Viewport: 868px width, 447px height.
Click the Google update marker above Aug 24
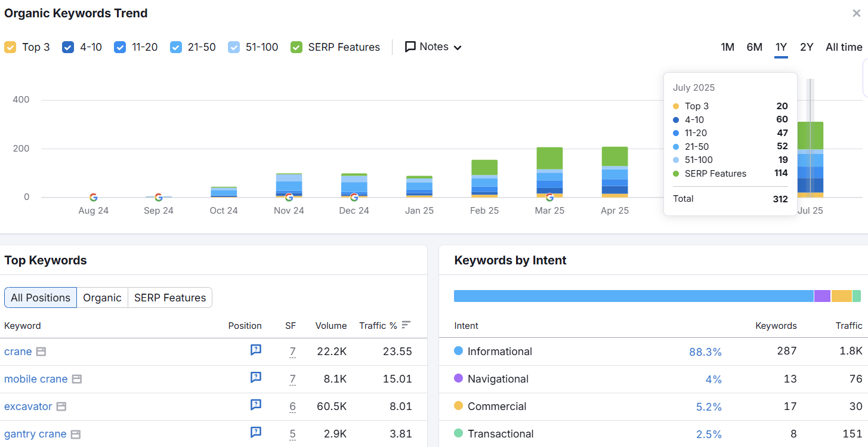[94, 197]
